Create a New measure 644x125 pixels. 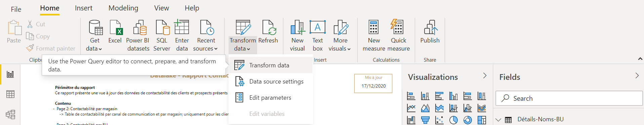coord(374,36)
